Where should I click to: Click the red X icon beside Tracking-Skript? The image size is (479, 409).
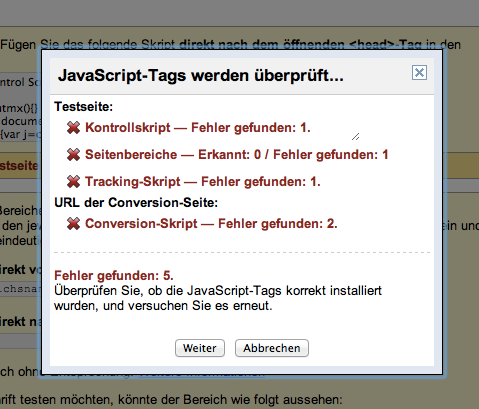click(73, 182)
